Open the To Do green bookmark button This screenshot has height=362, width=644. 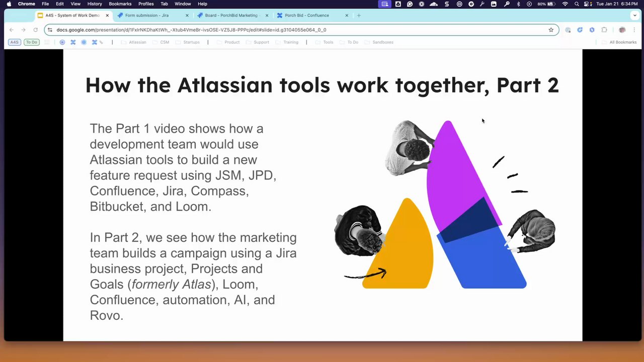click(32, 42)
